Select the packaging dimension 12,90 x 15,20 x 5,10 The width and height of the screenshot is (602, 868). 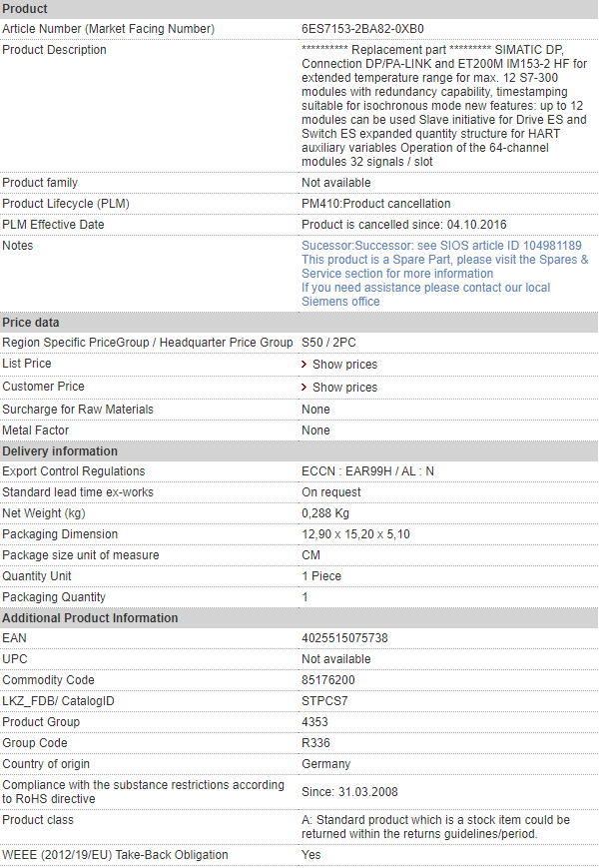(x=355, y=534)
